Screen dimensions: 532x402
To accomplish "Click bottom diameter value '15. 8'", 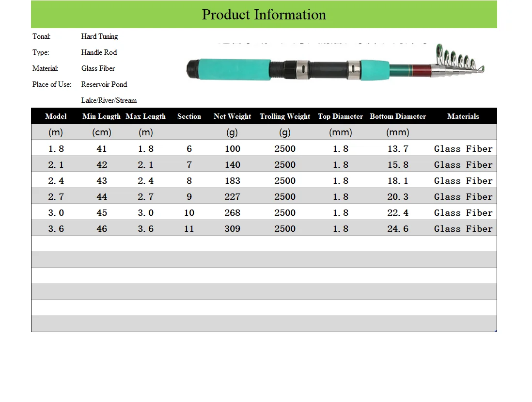I will (398, 165).
